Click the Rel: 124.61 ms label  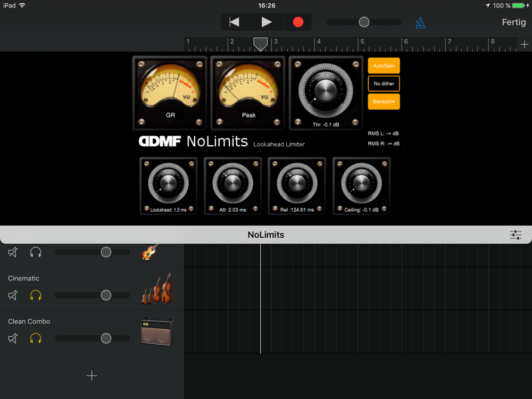(297, 210)
